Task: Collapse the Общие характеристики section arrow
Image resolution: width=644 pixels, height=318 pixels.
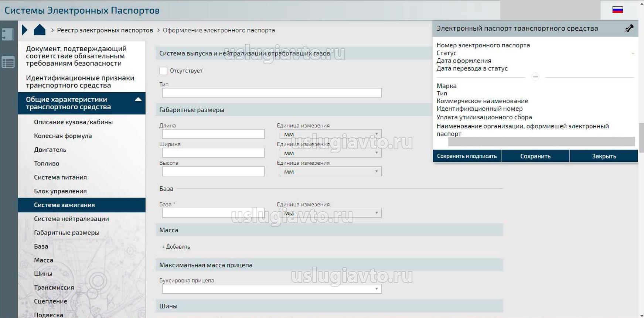Action: 138,99
